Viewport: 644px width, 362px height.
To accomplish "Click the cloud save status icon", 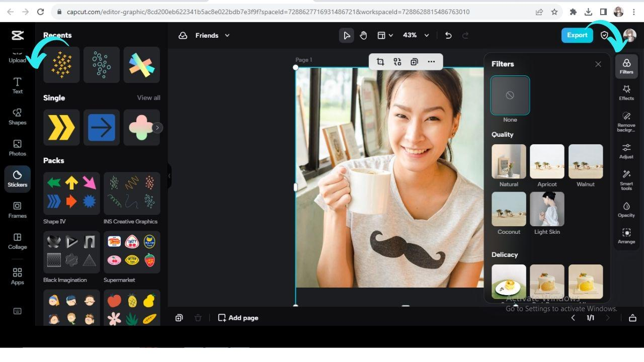I will pyautogui.click(x=183, y=35).
